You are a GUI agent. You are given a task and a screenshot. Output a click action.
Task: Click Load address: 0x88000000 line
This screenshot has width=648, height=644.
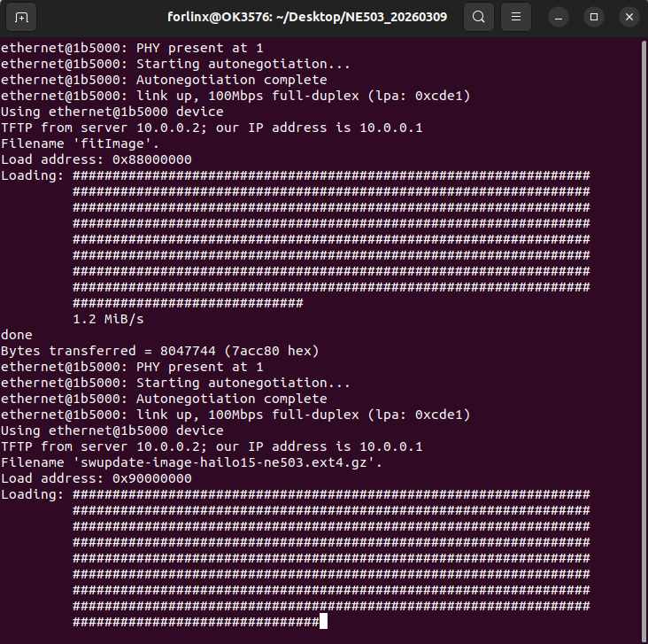coord(96,159)
